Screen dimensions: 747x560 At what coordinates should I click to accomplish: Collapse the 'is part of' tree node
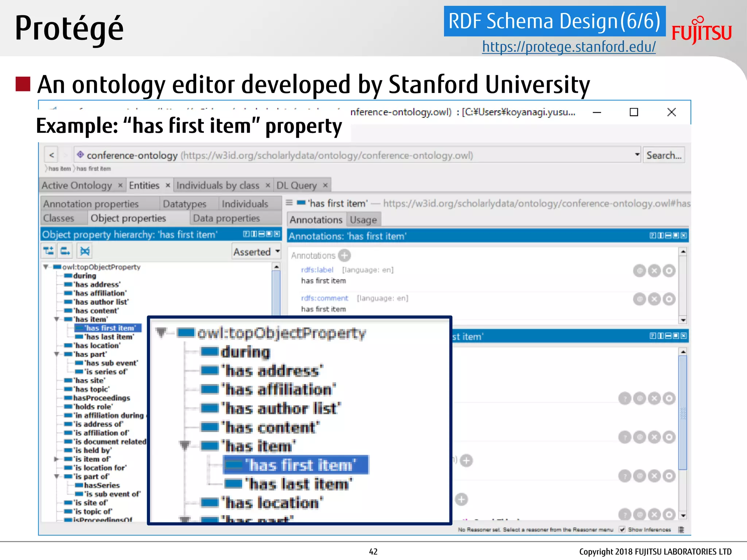(57, 477)
